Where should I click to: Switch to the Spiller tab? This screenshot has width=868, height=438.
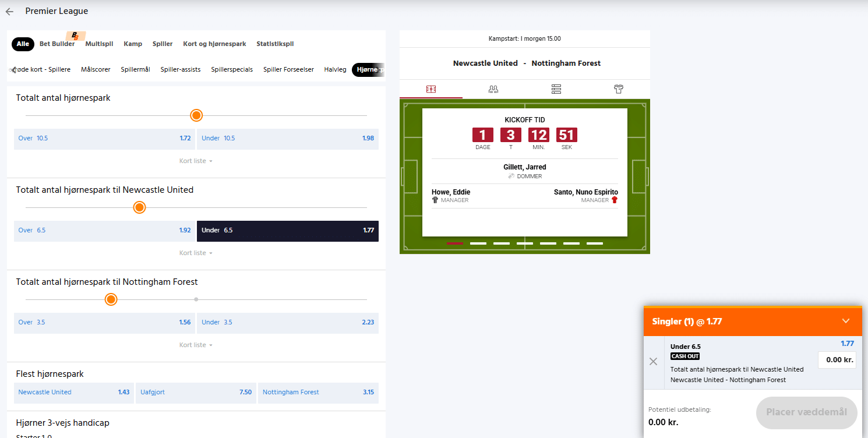click(163, 44)
